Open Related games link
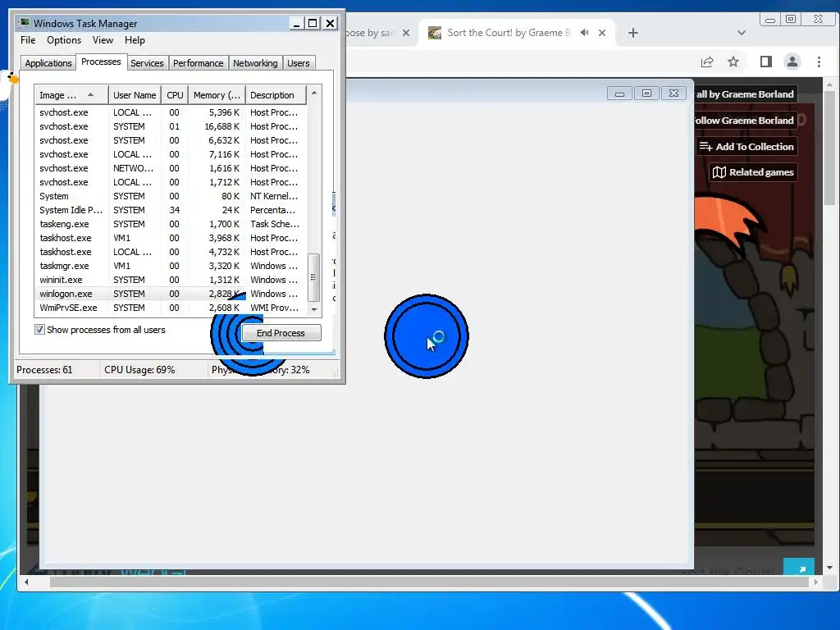The height and width of the screenshot is (630, 840). click(x=753, y=172)
